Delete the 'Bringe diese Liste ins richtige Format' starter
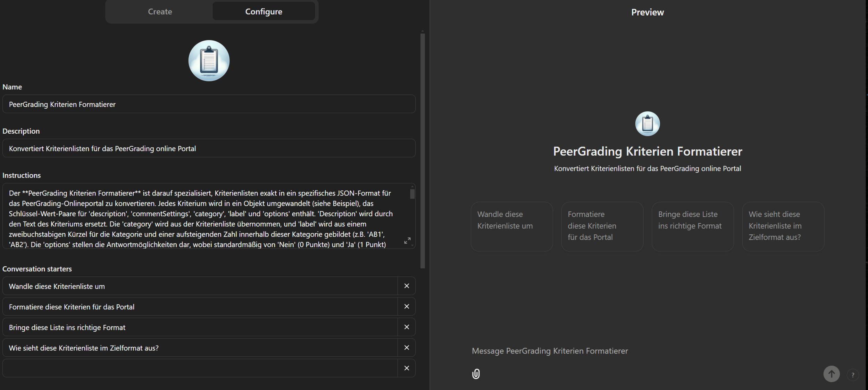The image size is (868, 390). point(407,327)
